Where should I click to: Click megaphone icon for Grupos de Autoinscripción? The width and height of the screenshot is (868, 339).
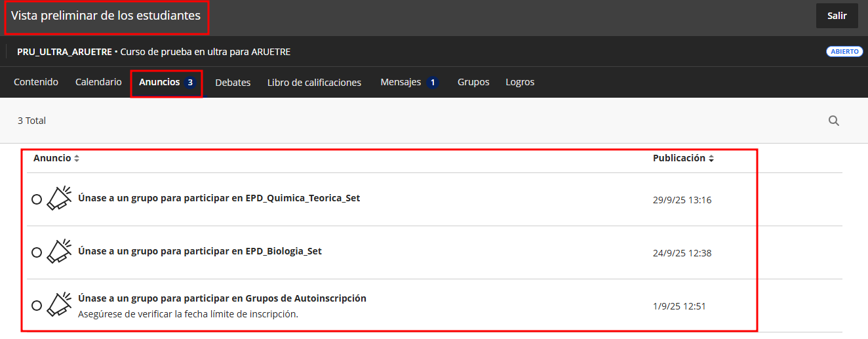[59, 305]
